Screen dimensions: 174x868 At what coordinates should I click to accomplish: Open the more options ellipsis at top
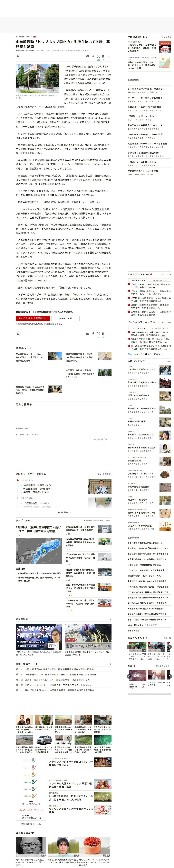tap(109, 57)
